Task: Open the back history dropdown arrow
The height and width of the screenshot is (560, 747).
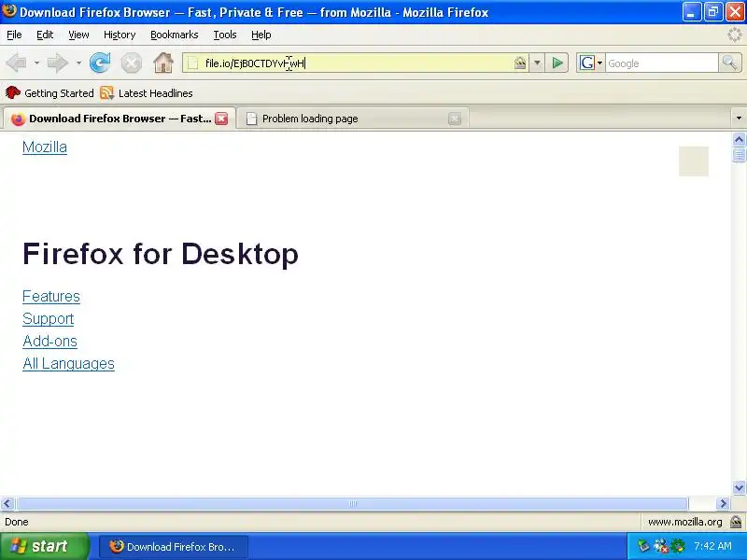Action: pos(36,63)
